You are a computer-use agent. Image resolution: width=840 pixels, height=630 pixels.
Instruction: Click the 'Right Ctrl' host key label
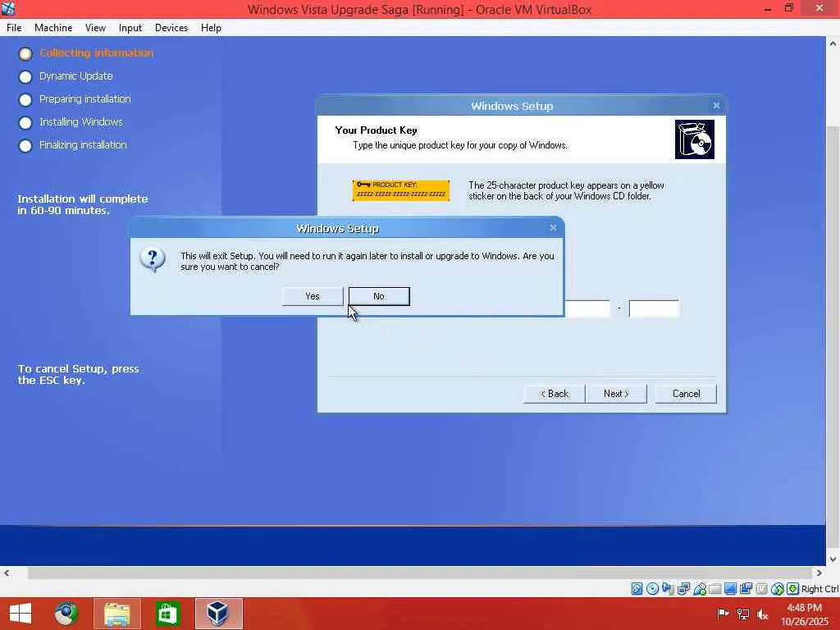click(x=819, y=589)
